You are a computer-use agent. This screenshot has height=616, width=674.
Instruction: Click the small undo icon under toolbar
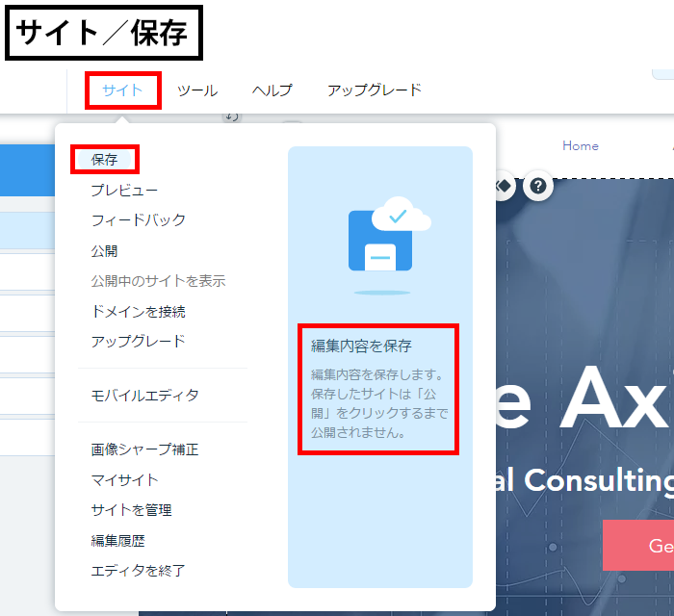tap(232, 116)
